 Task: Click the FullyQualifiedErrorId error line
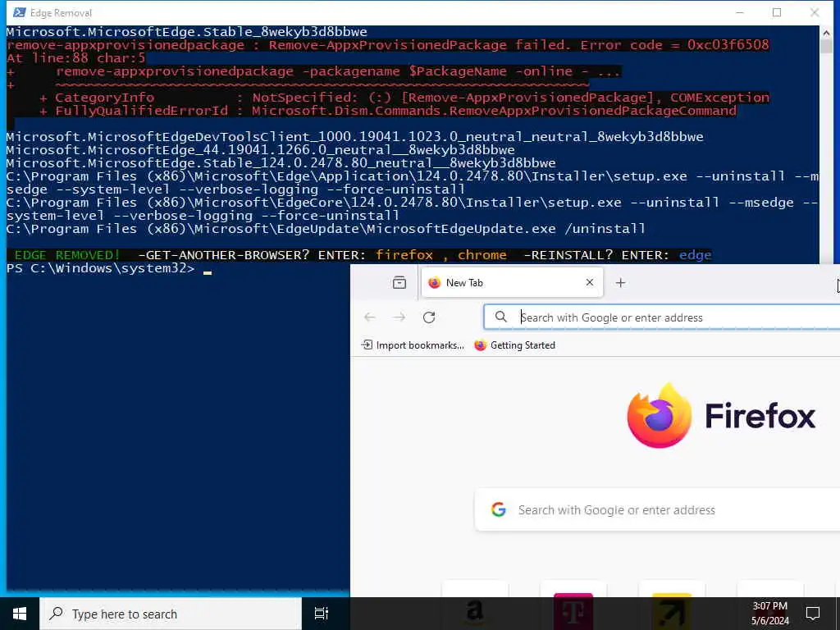[388, 111]
